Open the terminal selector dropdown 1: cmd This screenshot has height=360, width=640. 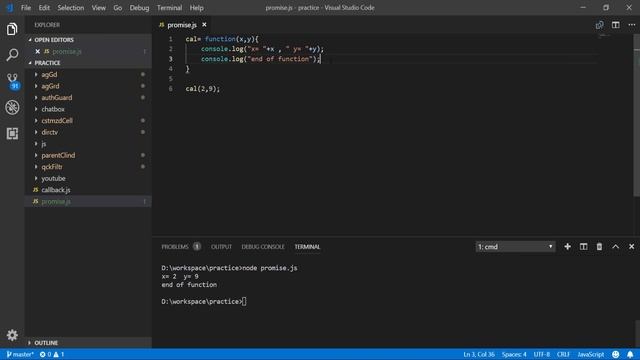515,247
